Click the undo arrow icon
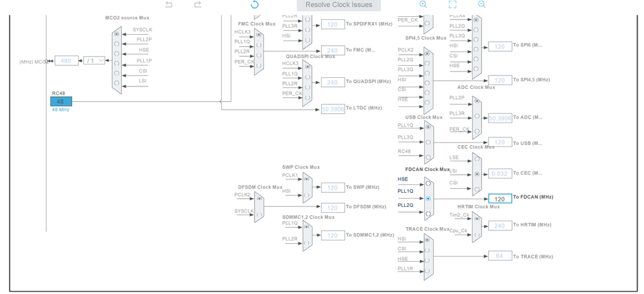644x294 pixels. 169,5
